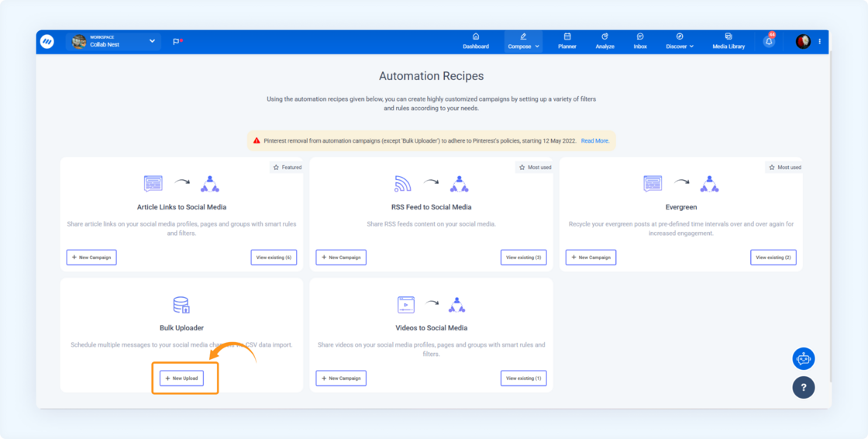Image resolution: width=868 pixels, height=439 pixels.
Task: Click the ContentStudio logo icon
Action: pyautogui.click(x=47, y=42)
